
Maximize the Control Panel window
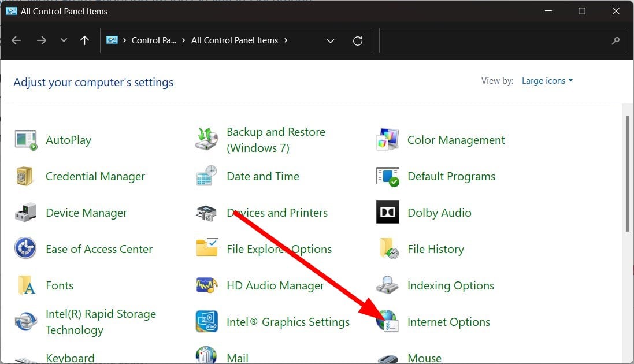click(582, 11)
